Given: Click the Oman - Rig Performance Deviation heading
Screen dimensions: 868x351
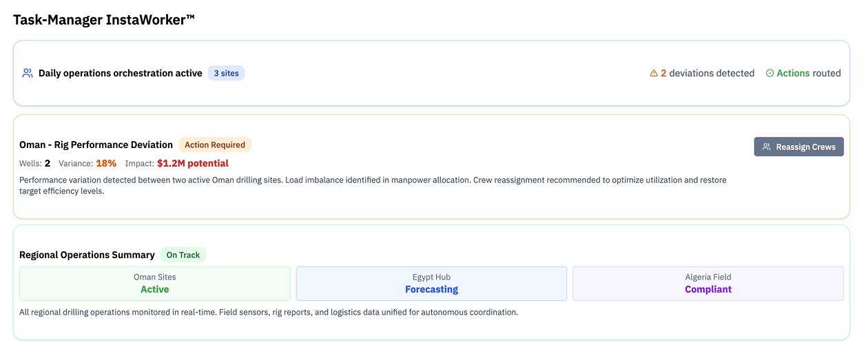Looking at the screenshot, I should pos(96,145).
